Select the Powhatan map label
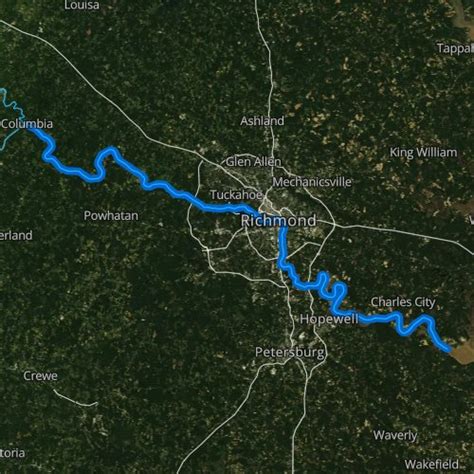Screen dimensions: 474x474 coord(111,216)
